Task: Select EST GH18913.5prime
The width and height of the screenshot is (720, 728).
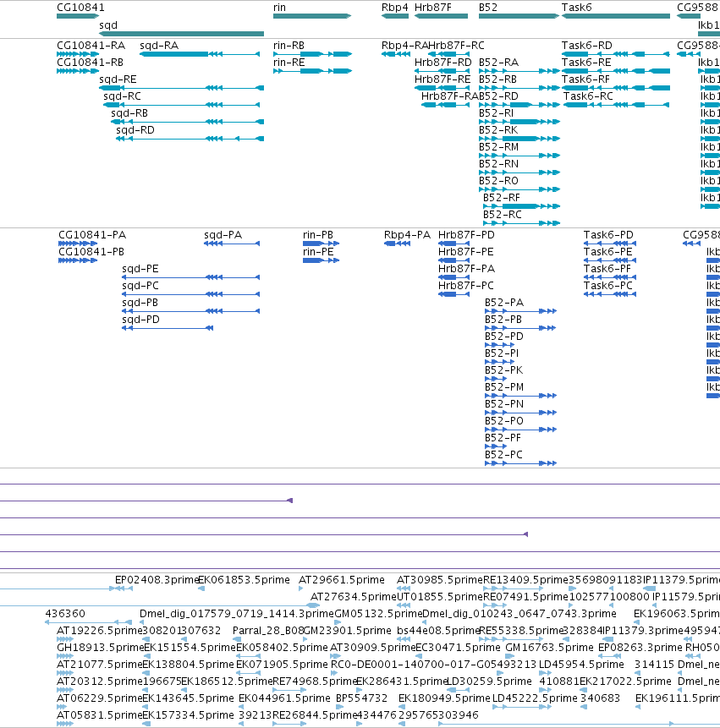Action: tap(101, 647)
